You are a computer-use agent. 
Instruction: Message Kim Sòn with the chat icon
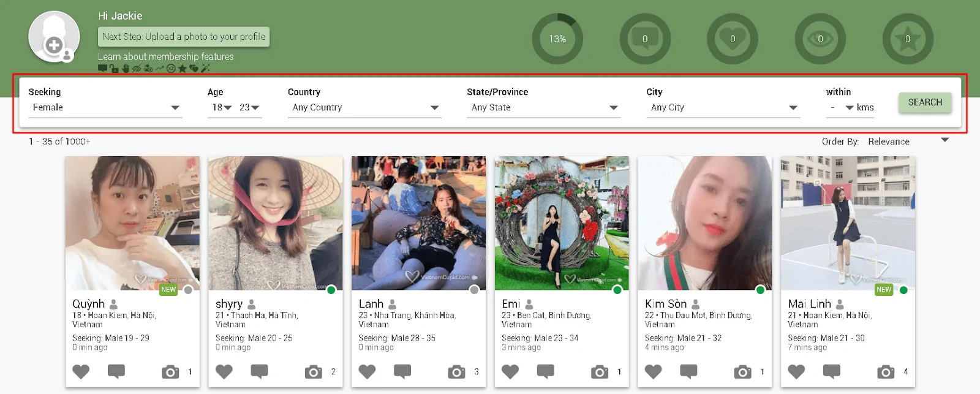click(689, 371)
